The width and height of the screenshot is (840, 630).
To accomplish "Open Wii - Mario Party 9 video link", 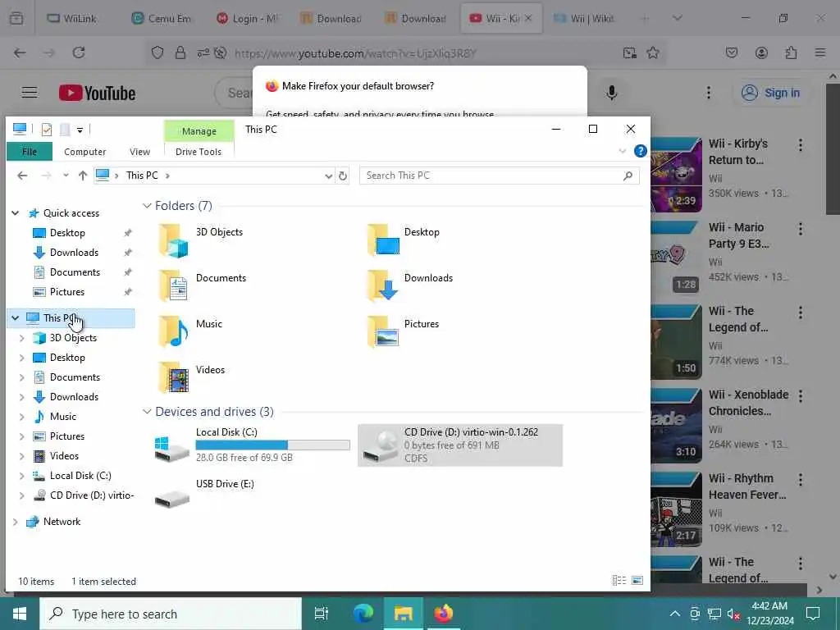I will click(x=739, y=235).
